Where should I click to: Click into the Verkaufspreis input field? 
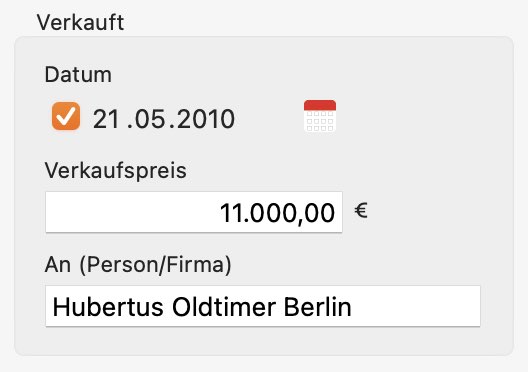click(x=194, y=212)
